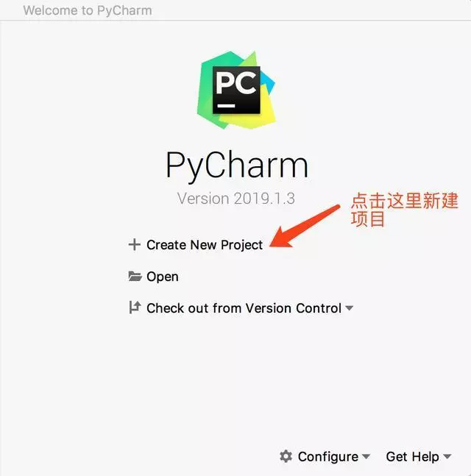
Task: Click the folder icon next to Open
Action: (135, 276)
